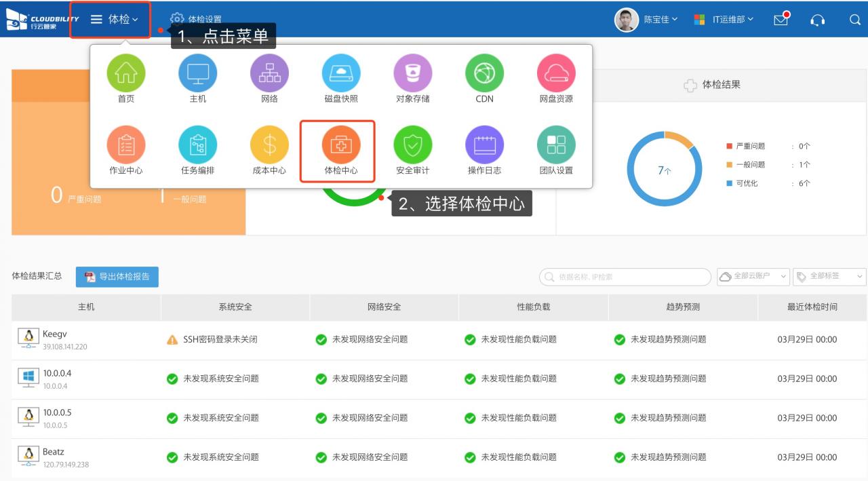Click the headset support icon
The image size is (868, 481).
pyautogui.click(x=818, y=20)
